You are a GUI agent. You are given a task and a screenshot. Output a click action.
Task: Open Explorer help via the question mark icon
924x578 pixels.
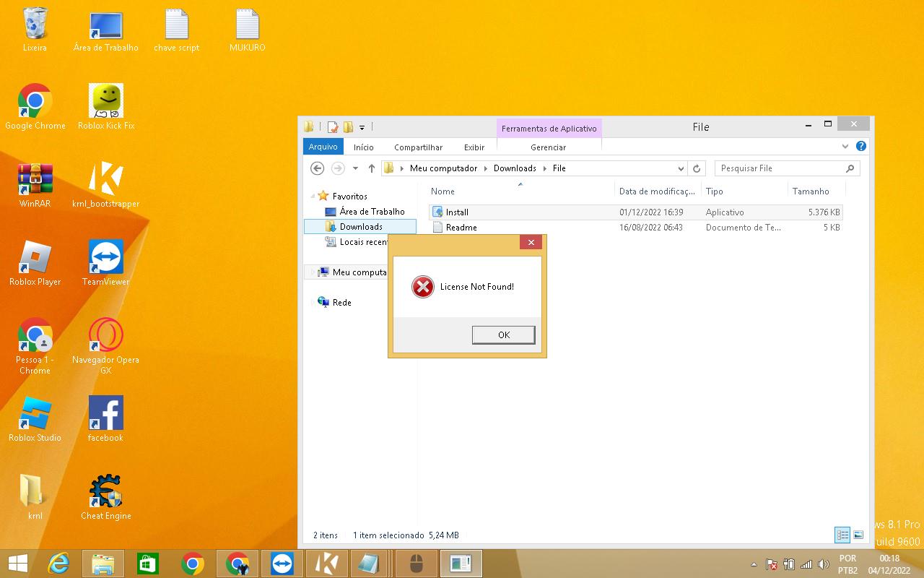coord(860,146)
